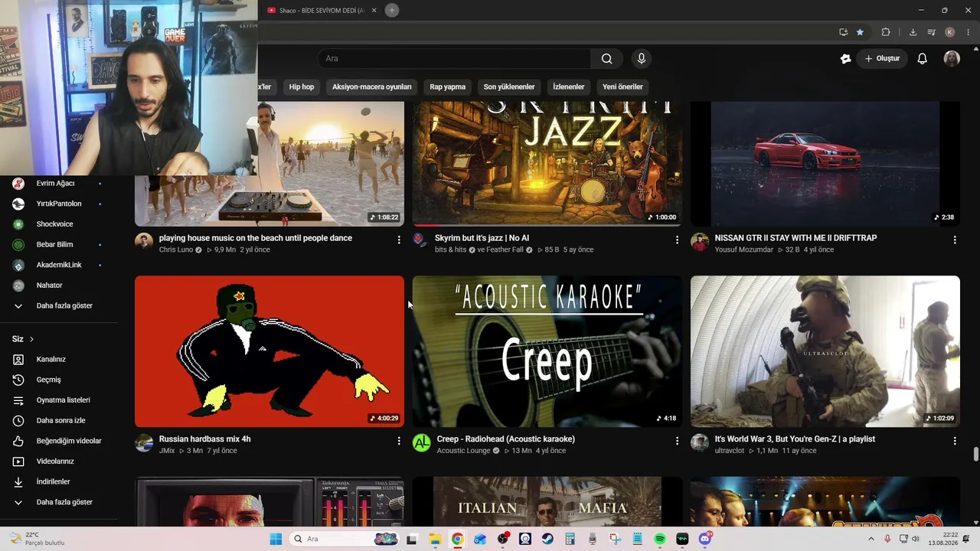Open Chris Luno channel avatar
Image resolution: width=980 pixels, height=551 pixels.
click(144, 242)
